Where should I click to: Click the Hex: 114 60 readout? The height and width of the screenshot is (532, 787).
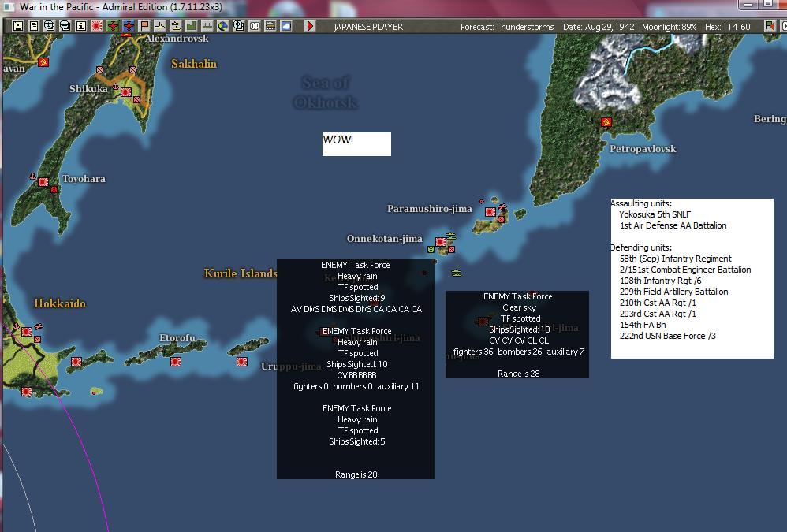pyautogui.click(x=727, y=27)
